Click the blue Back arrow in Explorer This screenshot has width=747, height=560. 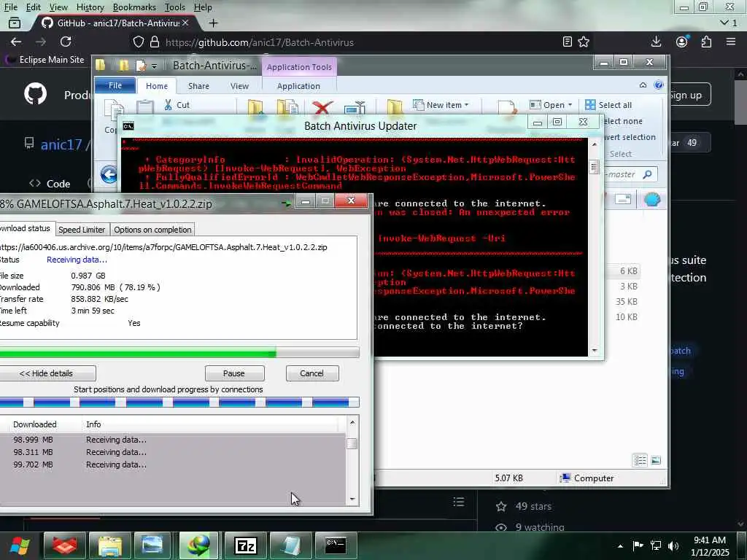pos(109,174)
